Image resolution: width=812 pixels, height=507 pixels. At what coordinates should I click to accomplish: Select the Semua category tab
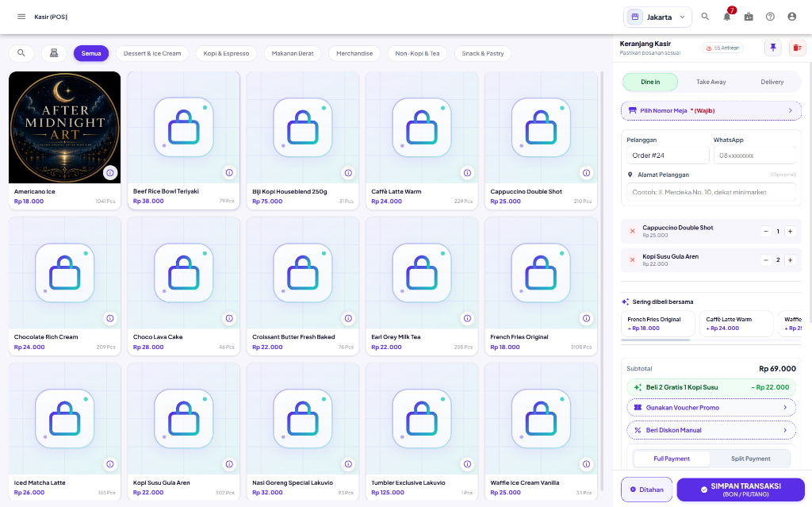pyautogui.click(x=91, y=53)
